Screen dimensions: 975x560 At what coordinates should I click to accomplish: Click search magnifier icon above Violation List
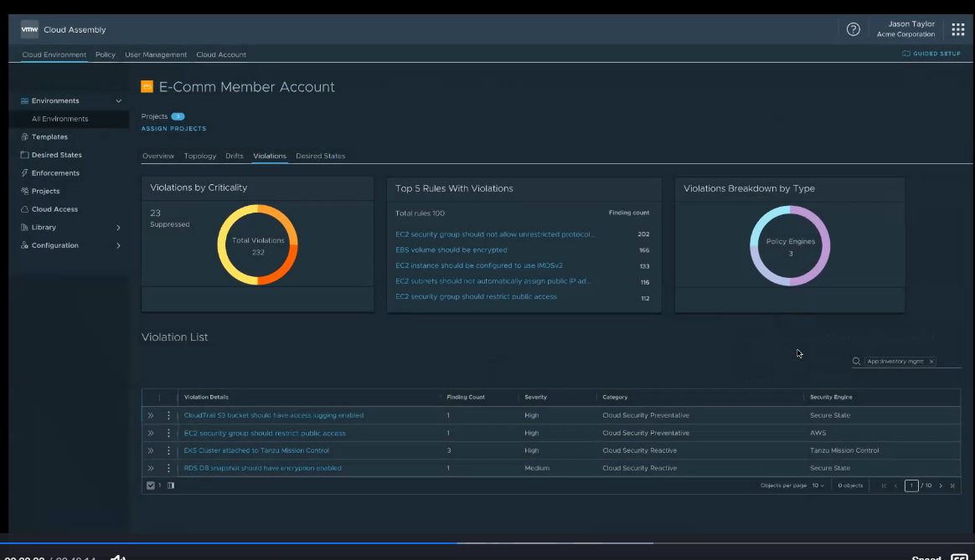tap(856, 362)
